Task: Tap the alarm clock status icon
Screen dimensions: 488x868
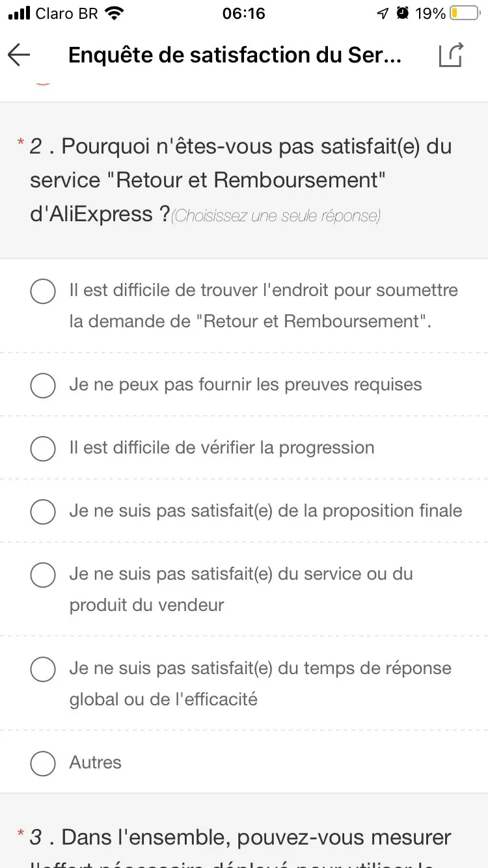Action: point(403,14)
